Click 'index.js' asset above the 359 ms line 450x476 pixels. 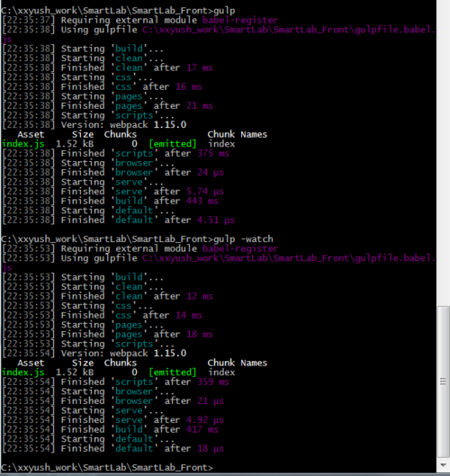(x=23, y=373)
